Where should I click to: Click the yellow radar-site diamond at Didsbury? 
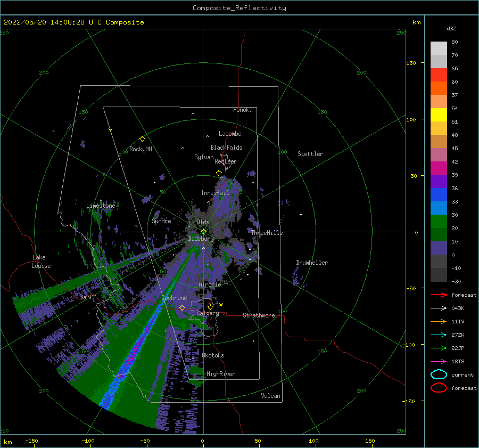(203, 232)
